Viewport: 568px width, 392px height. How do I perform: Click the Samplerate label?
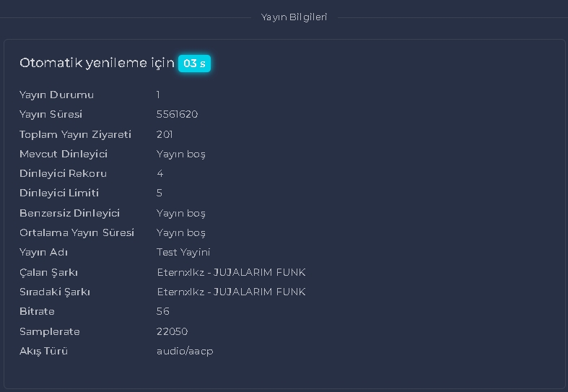[50, 332]
